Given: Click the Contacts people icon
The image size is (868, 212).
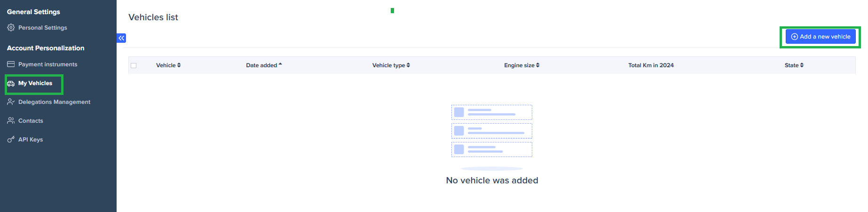Looking at the screenshot, I should point(11,121).
